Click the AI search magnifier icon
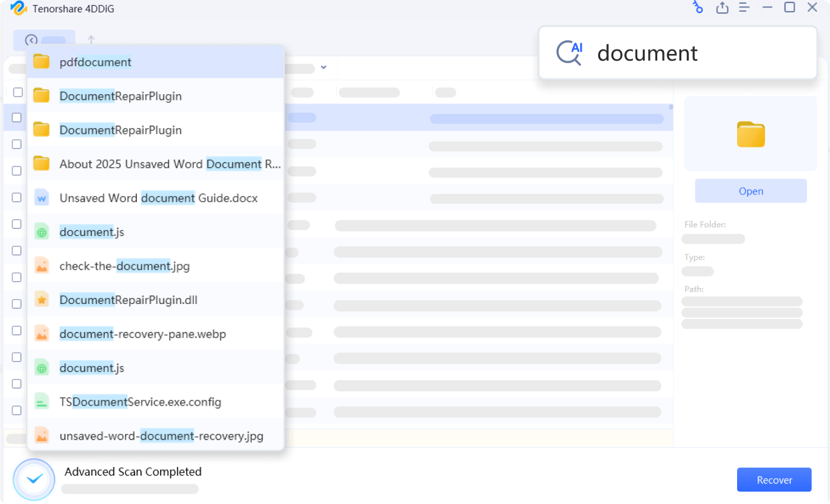This screenshot has width=830, height=504. click(x=569, y=53)
